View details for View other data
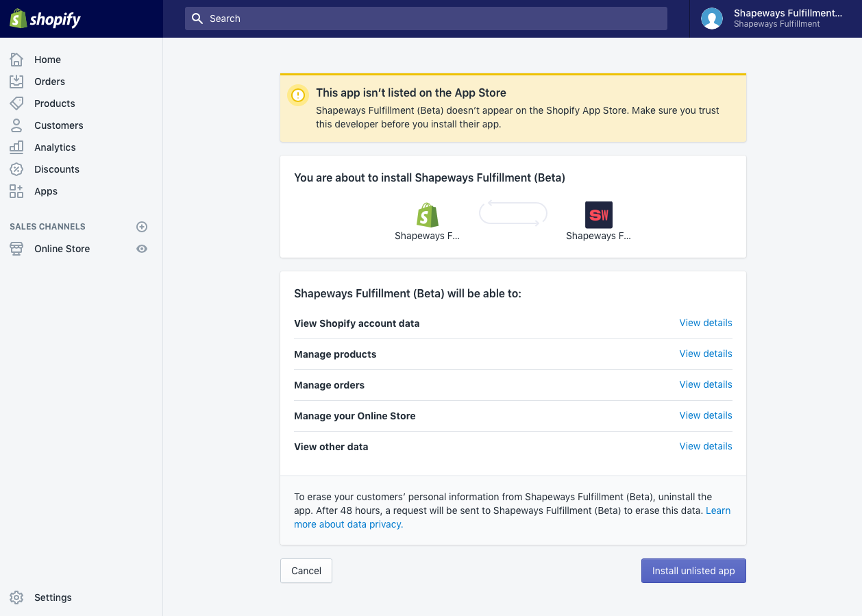Image resolution: width=862 pixels, height=616 pixels. point(706,446)
